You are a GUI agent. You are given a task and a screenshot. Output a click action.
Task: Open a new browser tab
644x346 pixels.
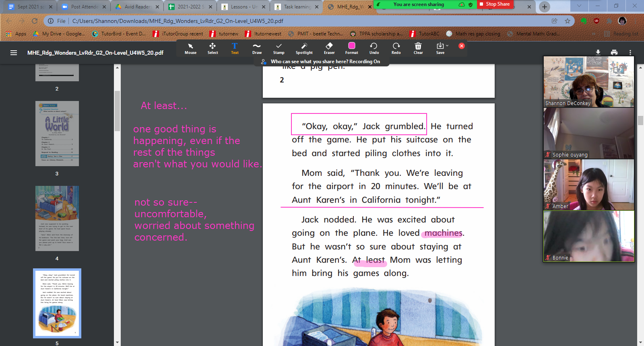click(x=545, y=6)
